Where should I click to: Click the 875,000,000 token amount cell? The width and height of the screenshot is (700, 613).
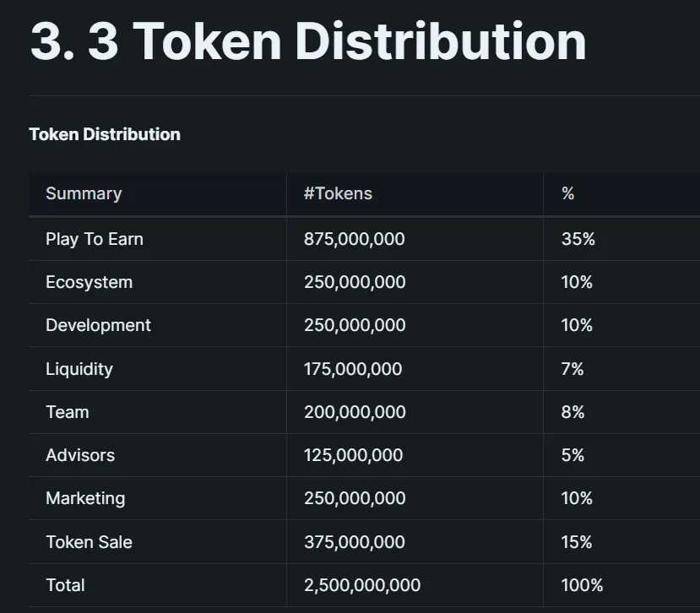355,239
